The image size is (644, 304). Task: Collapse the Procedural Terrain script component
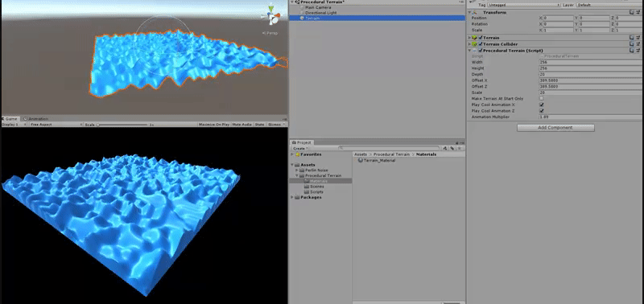coord(469,51)
